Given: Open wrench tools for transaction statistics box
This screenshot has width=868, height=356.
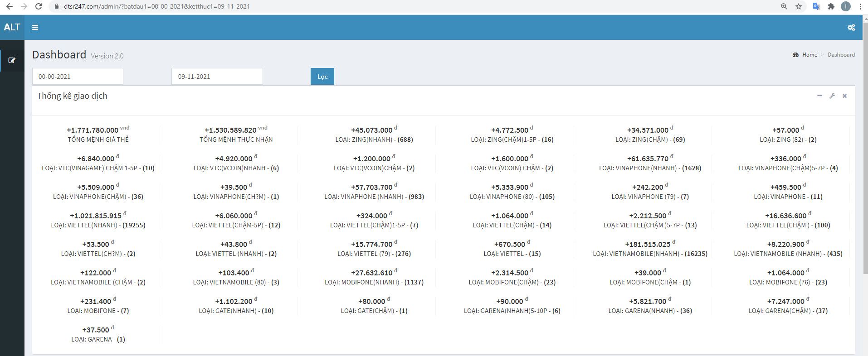Looking at the screenshot, I should (832, 96).
